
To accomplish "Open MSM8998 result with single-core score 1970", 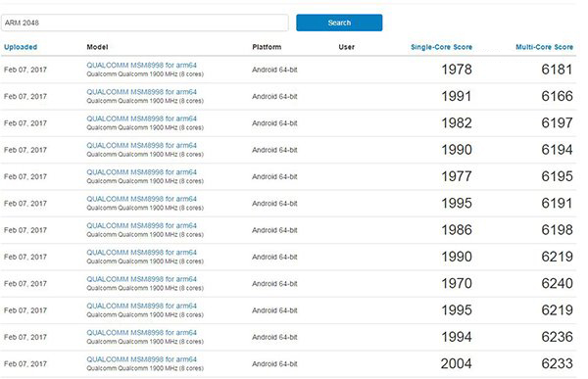I will coord(142,279).
